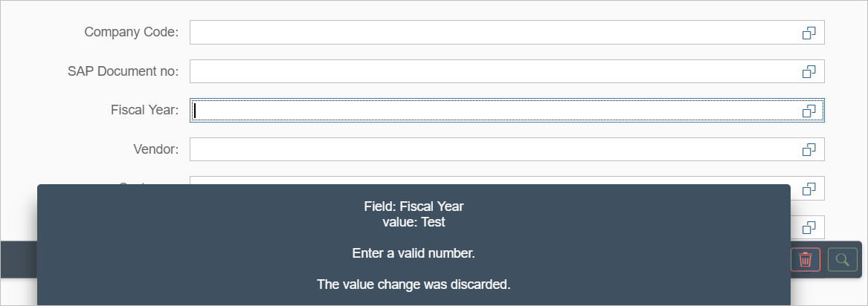Open value help icon just above trash button
This screenshot has height=306, width=868.
pyautogui.click(x=808, y=227)
